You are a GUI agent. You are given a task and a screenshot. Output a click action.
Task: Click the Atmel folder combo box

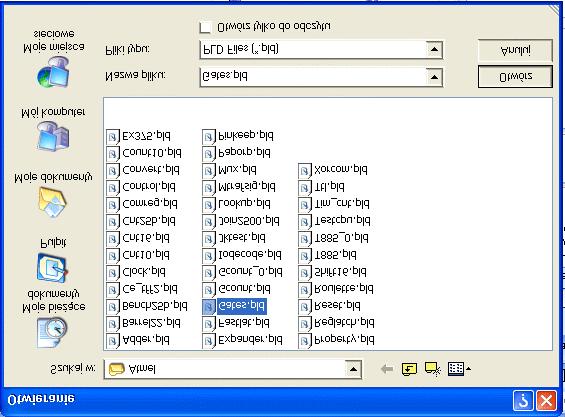pyautogui.click(x=233, y=369)
